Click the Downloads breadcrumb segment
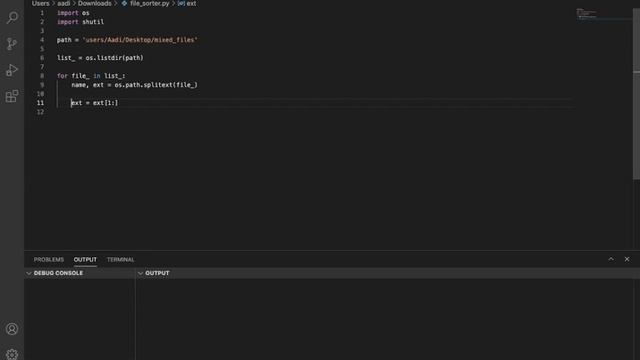 (95, 3)
